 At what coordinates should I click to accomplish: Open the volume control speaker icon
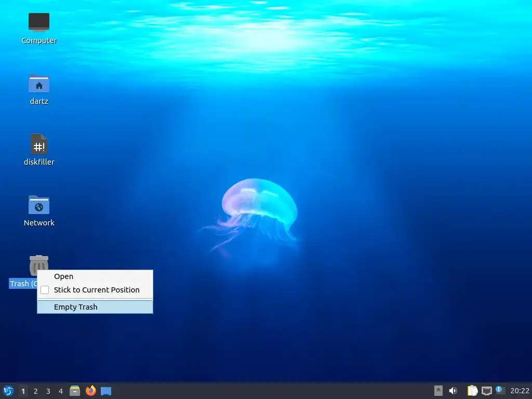453,391
